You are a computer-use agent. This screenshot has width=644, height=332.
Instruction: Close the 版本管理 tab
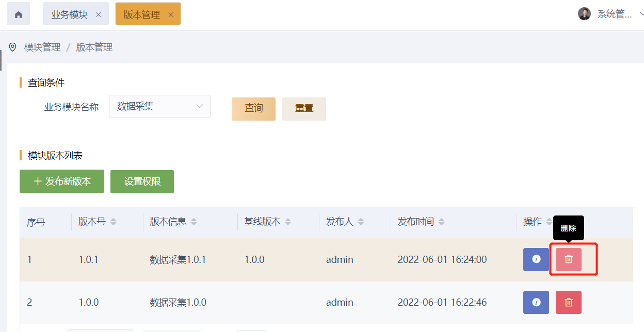pyautogui.click(x=171, y=15)
